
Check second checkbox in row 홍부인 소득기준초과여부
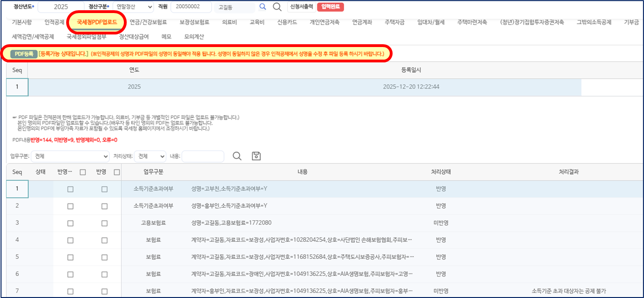104,206
